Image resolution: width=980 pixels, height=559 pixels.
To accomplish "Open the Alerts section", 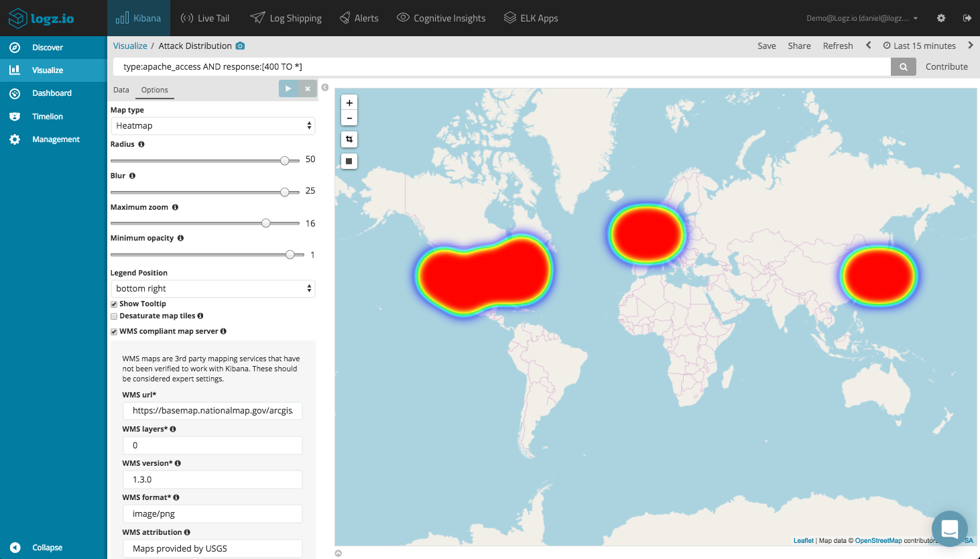I will pos(359,18).
